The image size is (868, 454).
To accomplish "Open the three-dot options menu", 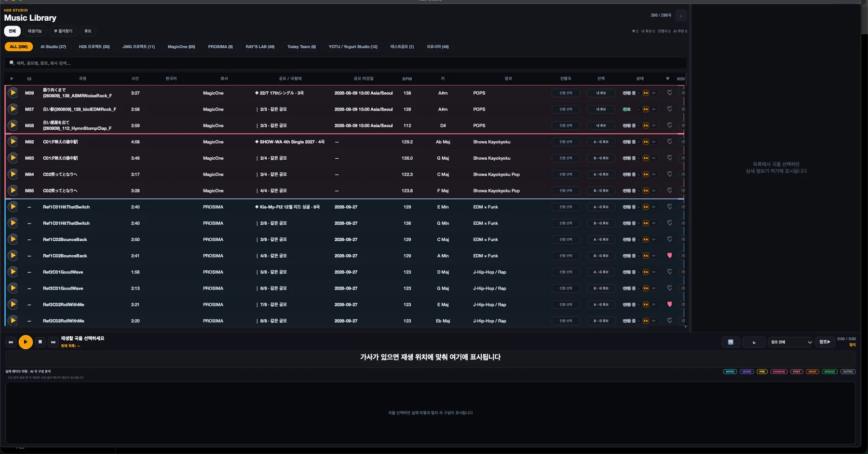I will (681, 15).
